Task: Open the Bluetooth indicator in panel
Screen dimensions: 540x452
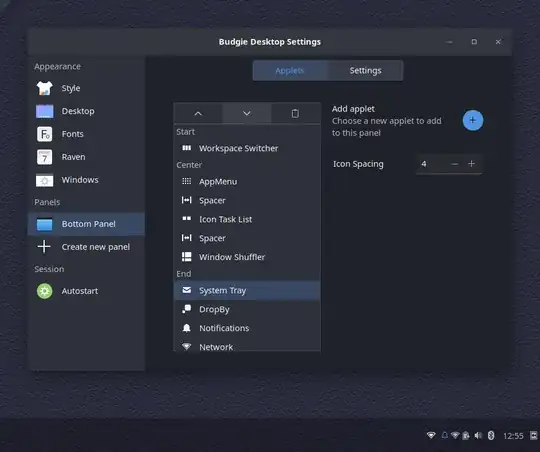Action: (x=491, y=435)
